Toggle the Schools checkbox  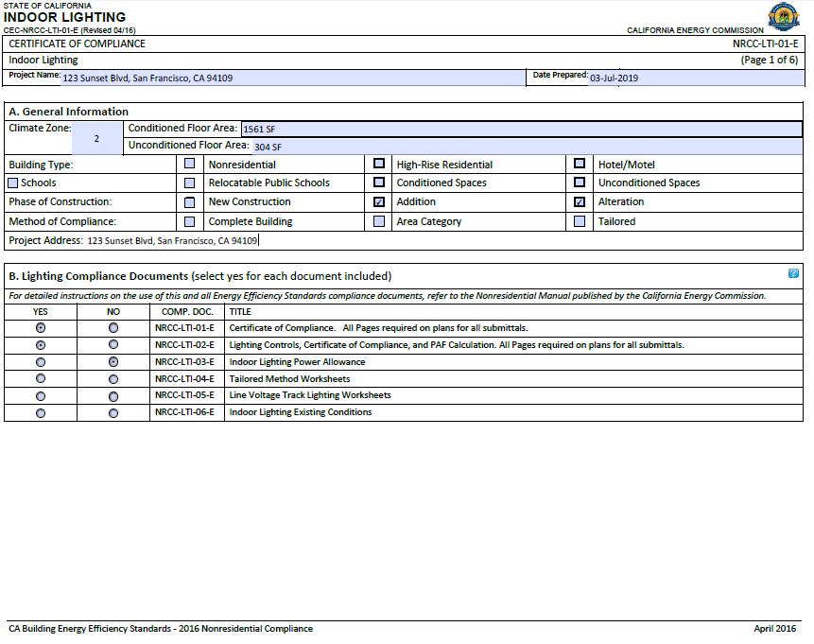[13, 183]
